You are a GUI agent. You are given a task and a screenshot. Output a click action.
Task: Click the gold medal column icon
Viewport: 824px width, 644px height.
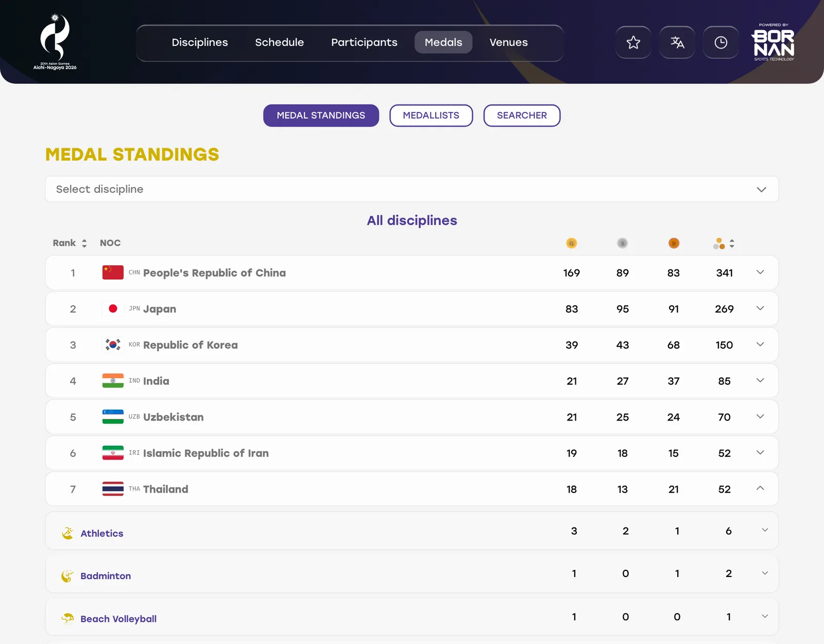click(571, 243)
